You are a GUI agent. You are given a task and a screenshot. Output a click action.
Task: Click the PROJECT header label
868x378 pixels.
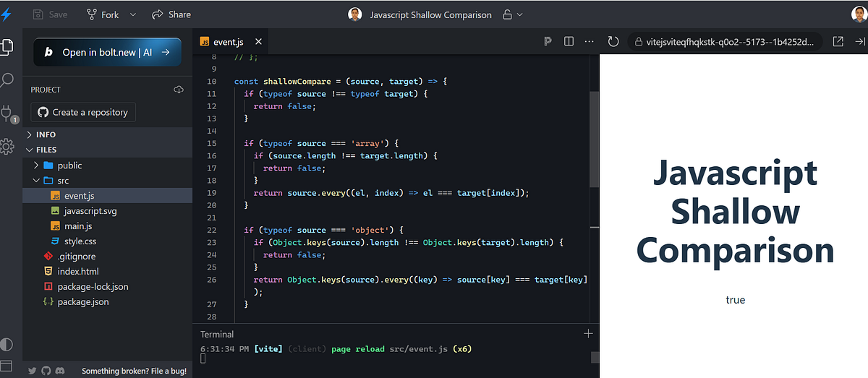pyautogui.click(x=46, y=90)
